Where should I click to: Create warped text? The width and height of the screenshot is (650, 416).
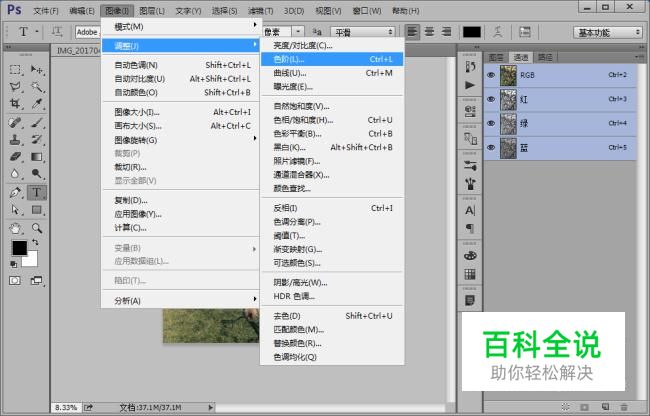tap(498, 32)
